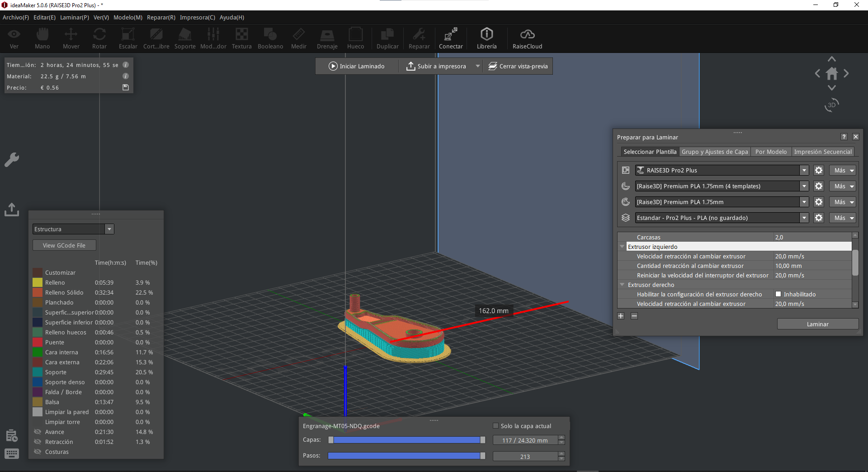Select the Textura tool
Screen dimensions: 868x472
(x=242, y=38)
